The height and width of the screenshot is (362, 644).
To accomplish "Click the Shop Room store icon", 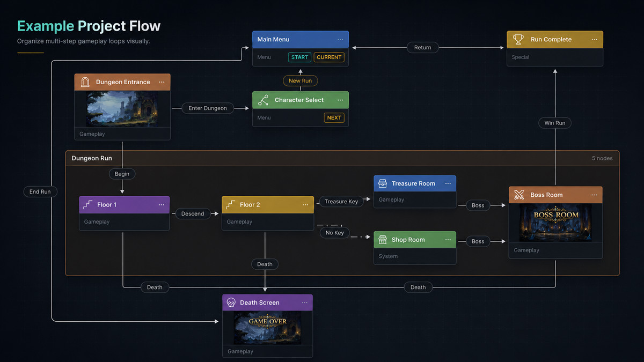I will pyautogui.click(x=383, y=240).
